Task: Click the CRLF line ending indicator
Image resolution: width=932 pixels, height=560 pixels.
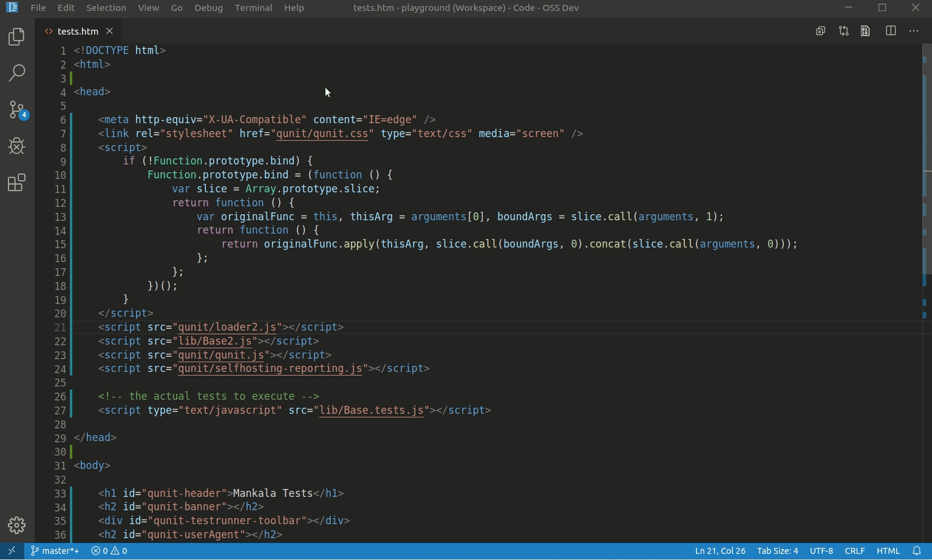Action: point(854,551)
